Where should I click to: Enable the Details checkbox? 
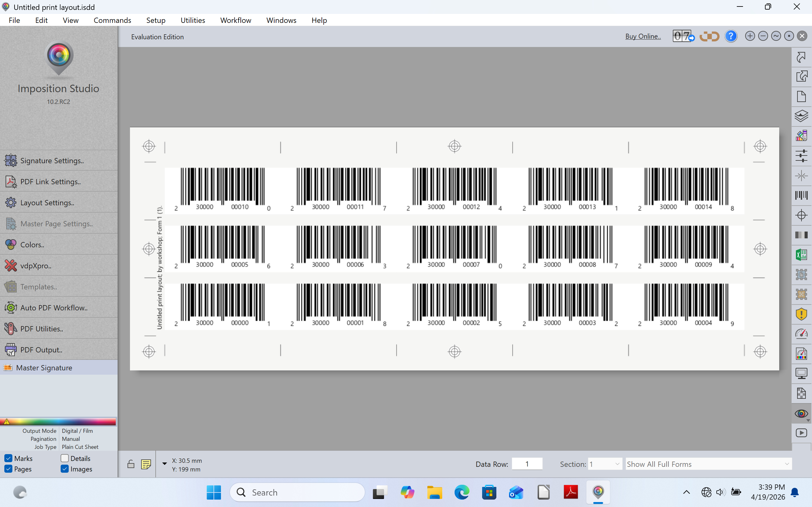tap(65, 458)
